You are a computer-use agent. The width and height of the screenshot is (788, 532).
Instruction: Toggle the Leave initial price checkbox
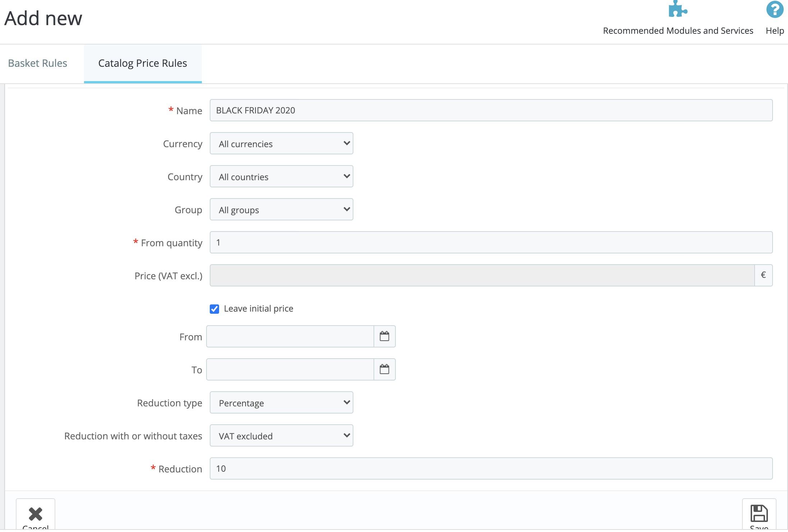pos(214,309)
